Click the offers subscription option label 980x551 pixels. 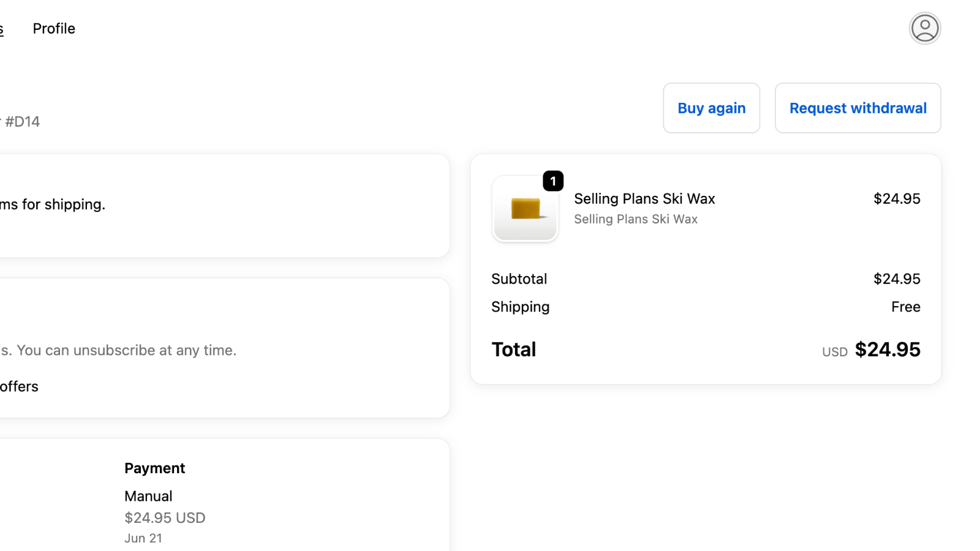pos(19,387)
